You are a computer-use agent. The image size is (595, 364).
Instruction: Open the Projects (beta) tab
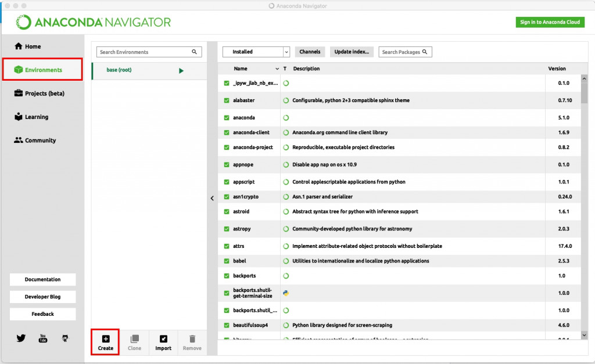pyautogui.click(x=39, y=93)
